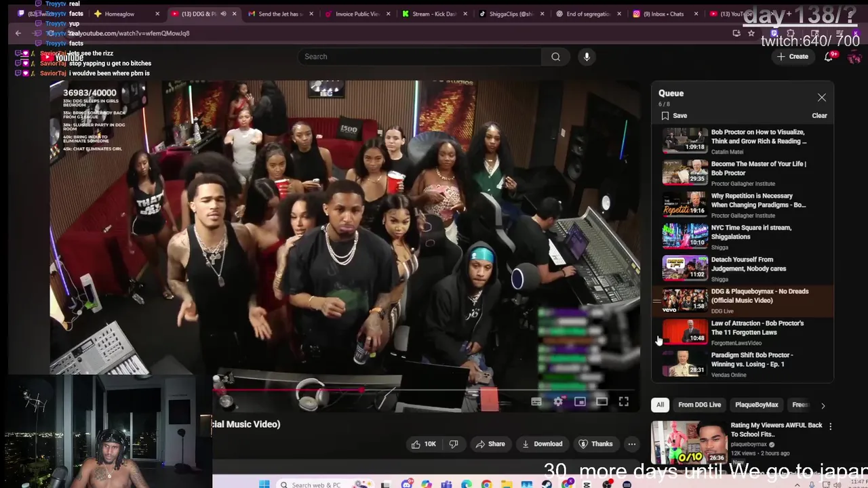The width and height of the screenshot is (868, 488).
Task: Open 'Rating My Viewers AWFUL Back To School' thumbnail
Action: pos(688,442)
